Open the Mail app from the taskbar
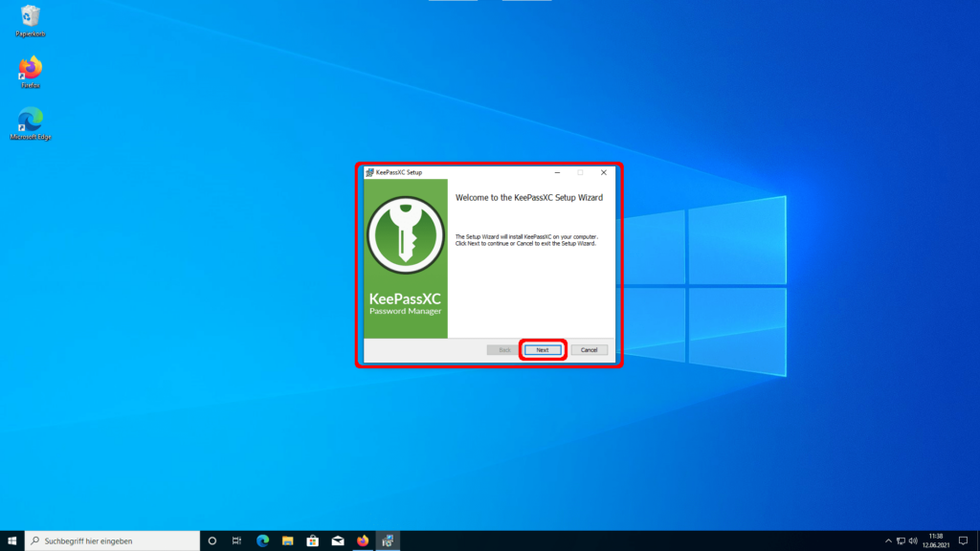This screenshot has width=980, height=551. click(338, 541)
